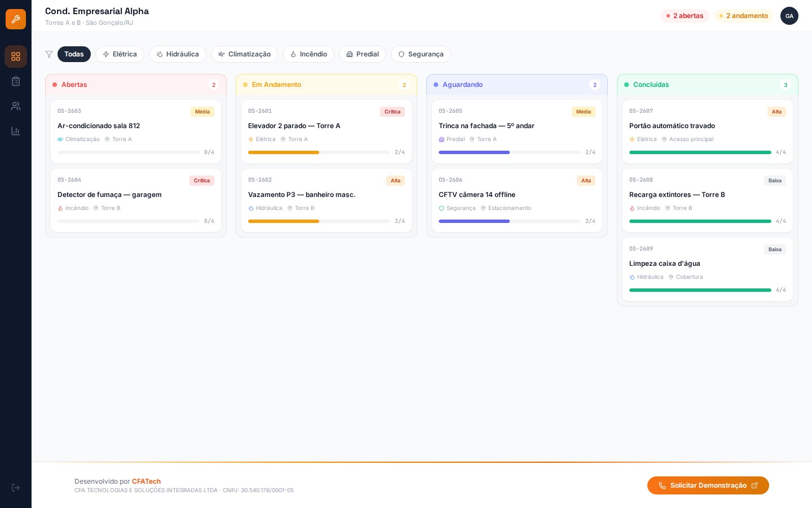Open the bar chart reports icon
Image resolution: width=812 pixels, height=508 pixels.
16,131
